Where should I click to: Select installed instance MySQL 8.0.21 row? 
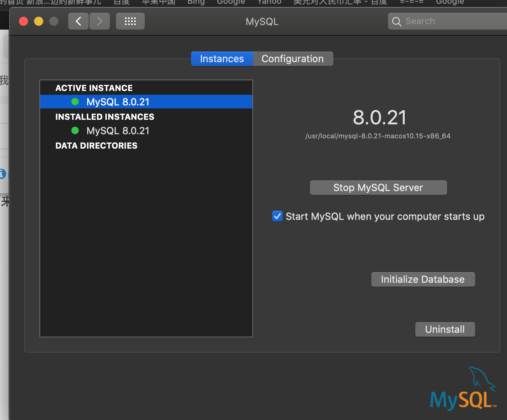click(x=146, y=131)
